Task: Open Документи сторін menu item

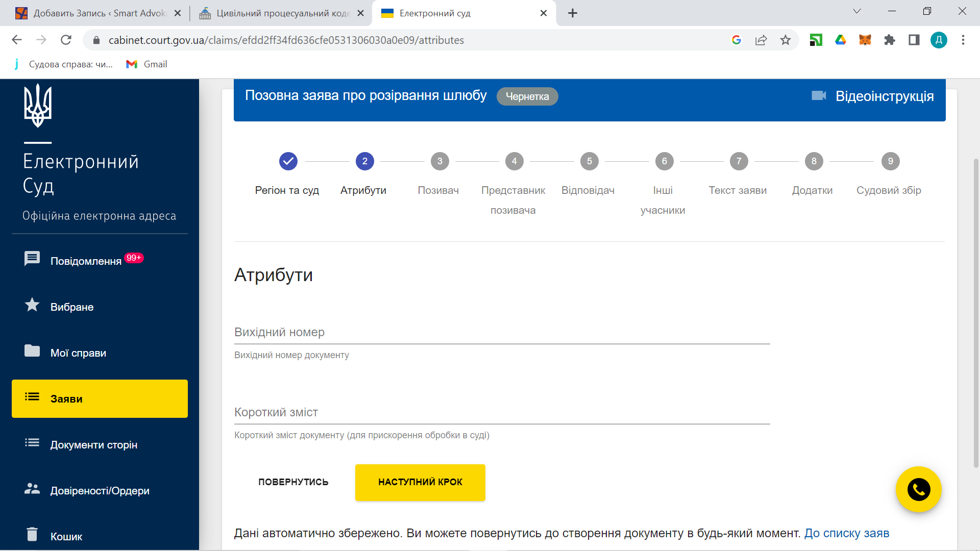Action: 94,445
